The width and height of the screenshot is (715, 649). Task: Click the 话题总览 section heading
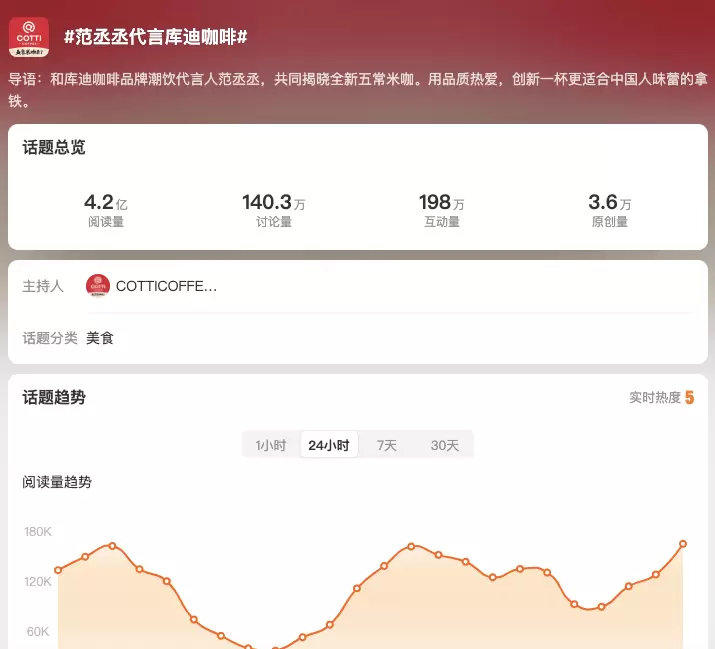(x=54, y=147)
